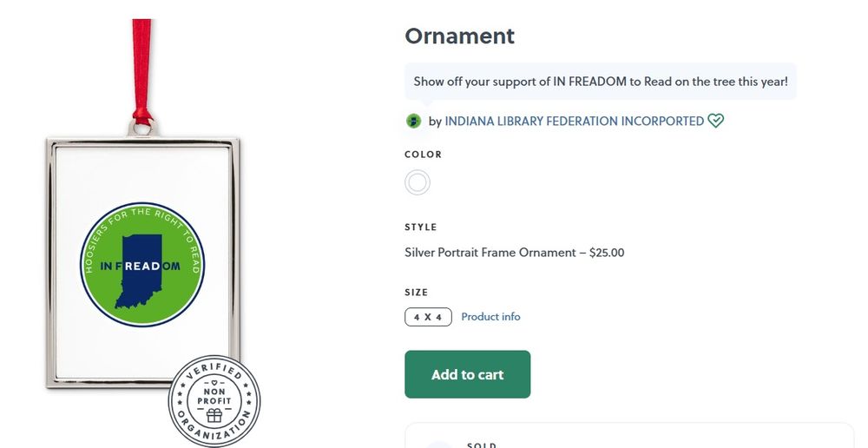Open the Product info link
The width and height of the screenshot is (868, 448).
[490, 317]
